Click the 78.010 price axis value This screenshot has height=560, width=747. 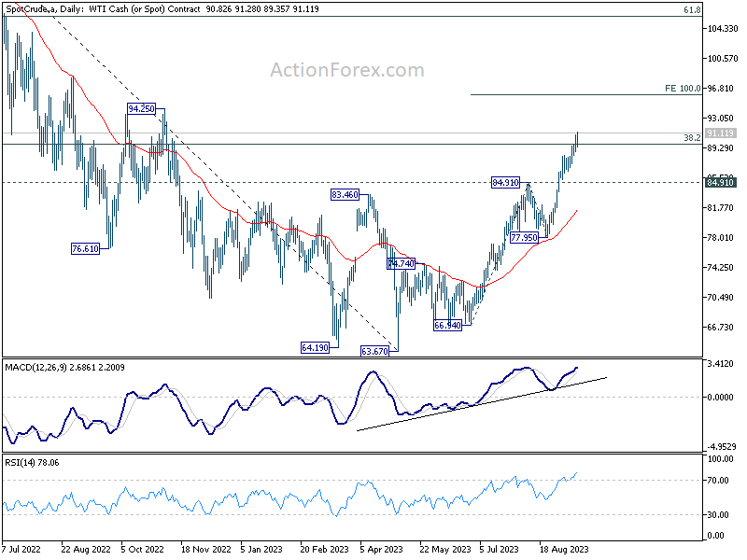pyautogui.click(x=722, y=238)
